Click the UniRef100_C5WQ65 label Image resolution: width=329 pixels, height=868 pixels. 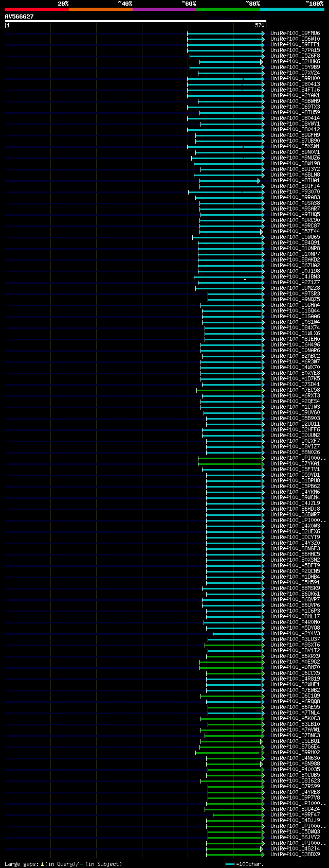(x=295, y=237)
